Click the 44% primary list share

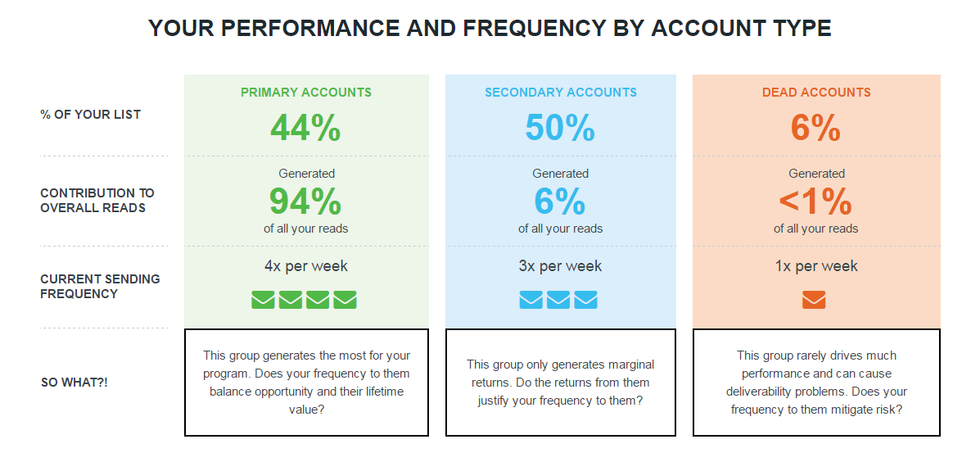click(305, 128)
